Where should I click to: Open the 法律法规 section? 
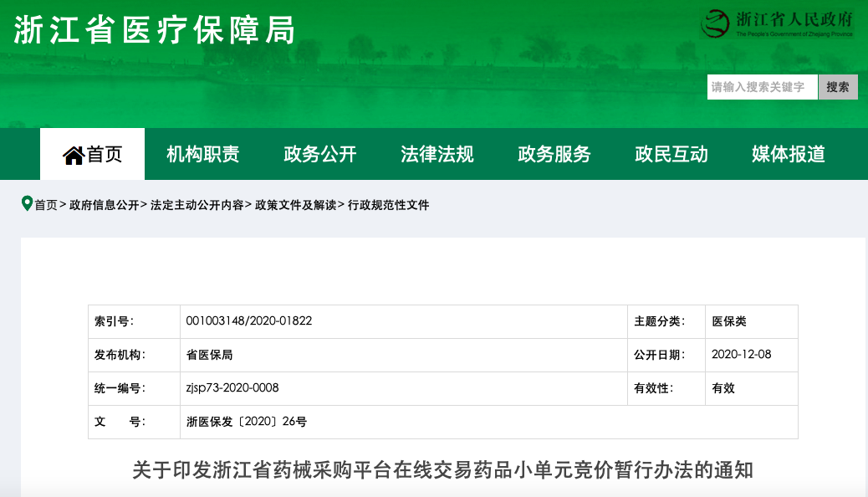[437, 153]
